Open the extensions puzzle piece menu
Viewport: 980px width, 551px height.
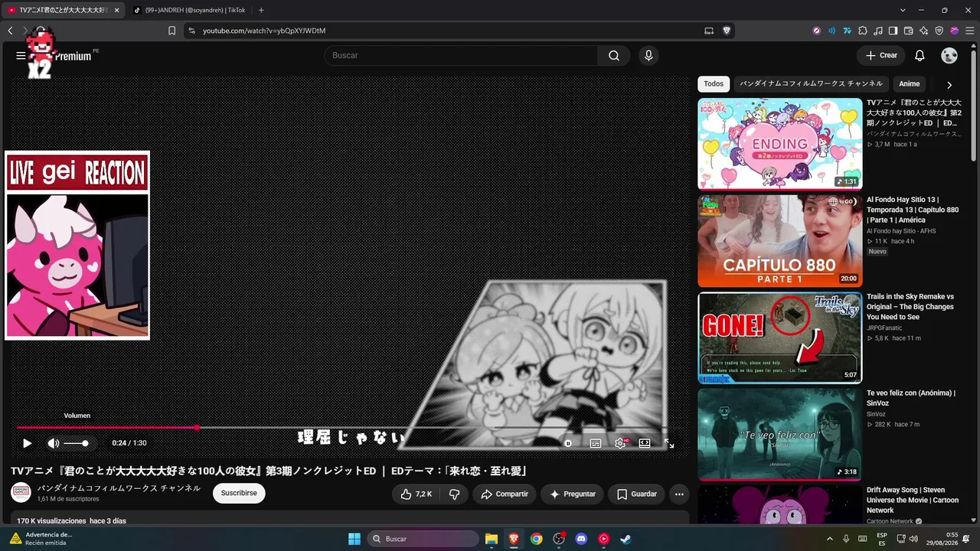(862, 31)
